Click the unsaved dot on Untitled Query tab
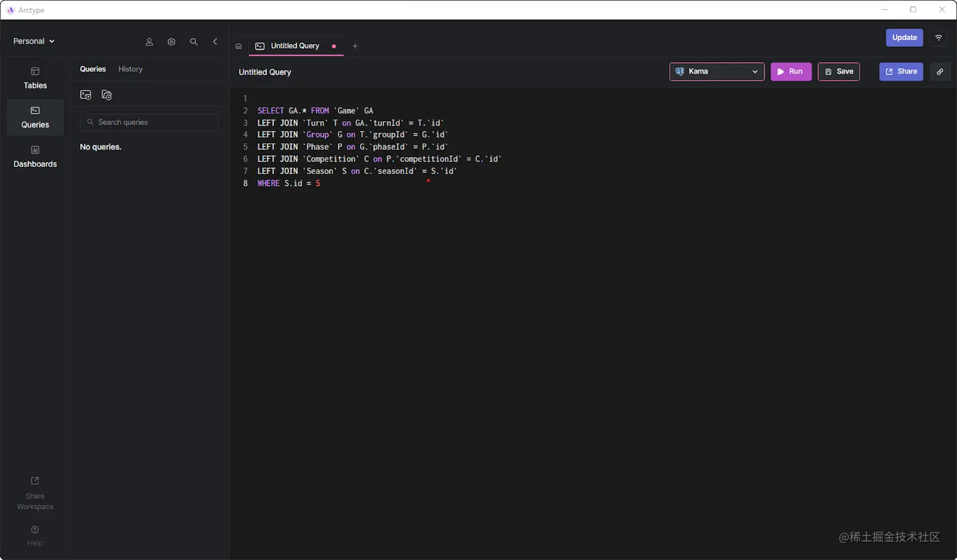The width and height of the screenshot is (957, 560). (x=334, y=46)
